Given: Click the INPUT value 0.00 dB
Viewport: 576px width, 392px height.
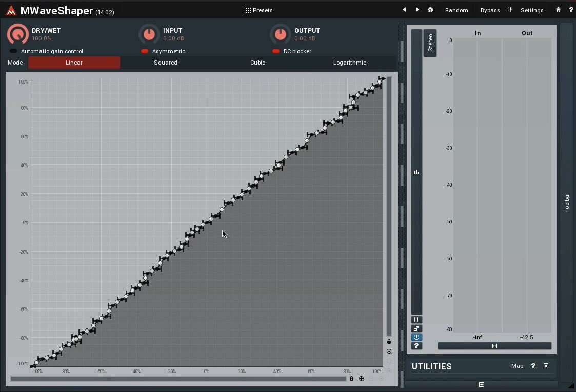Looking at the screenshot, I should pos(173,38).
